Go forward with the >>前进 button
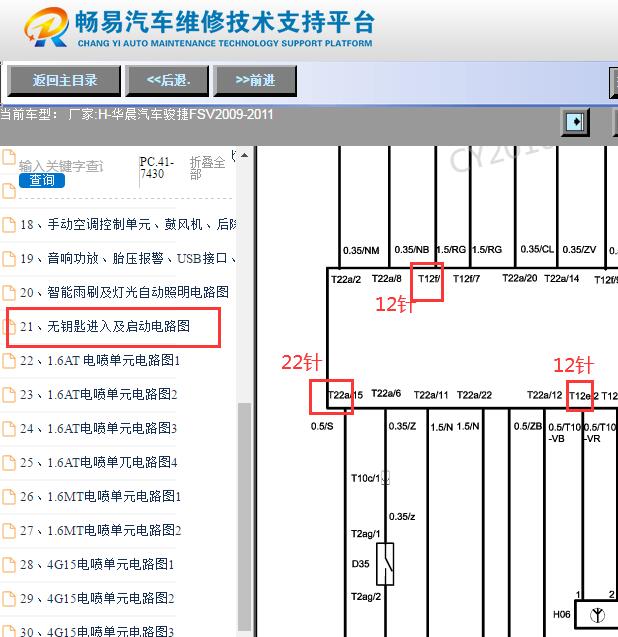Image resolution: width=618 pixels, height=637 pixels. 255,80
